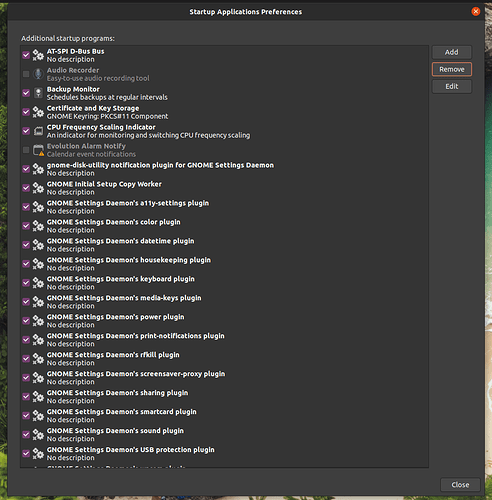
Task: Toggle the keyboard plugin checkbox
Action: pos(26,283)
